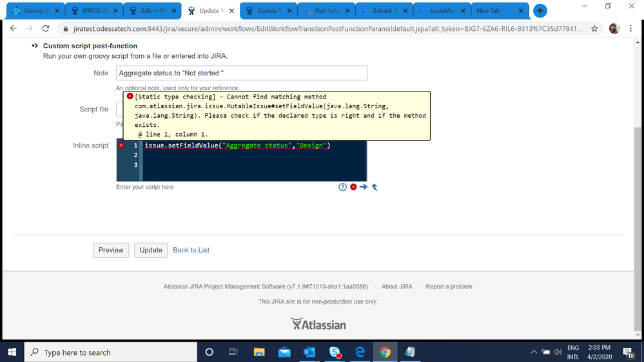
Task: Click the script help question mark icon
Action: (x=342, y=187)
